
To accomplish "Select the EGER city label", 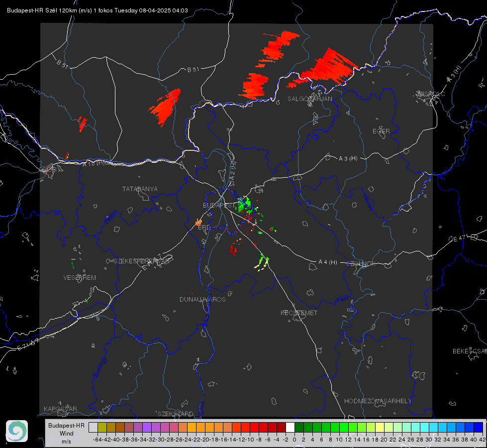I will [381, 131].
